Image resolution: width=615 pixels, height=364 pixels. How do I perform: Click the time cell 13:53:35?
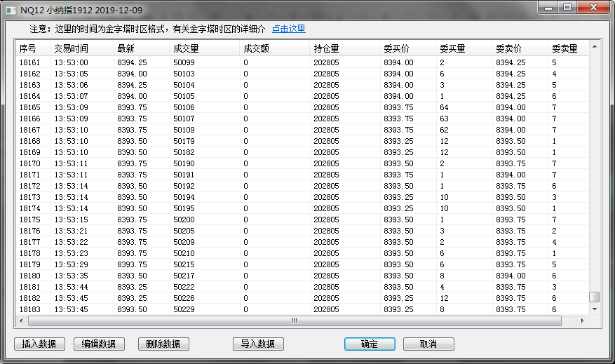click(x=71, y=276)
